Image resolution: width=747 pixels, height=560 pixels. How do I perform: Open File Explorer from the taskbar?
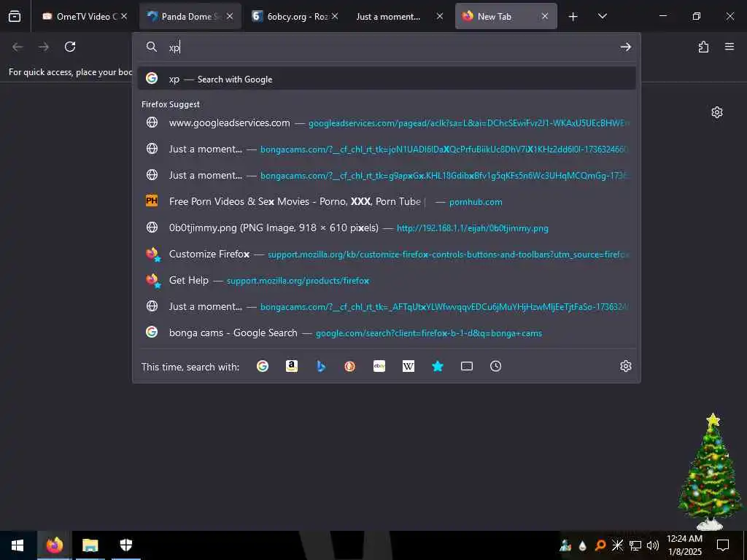point(90,545)
